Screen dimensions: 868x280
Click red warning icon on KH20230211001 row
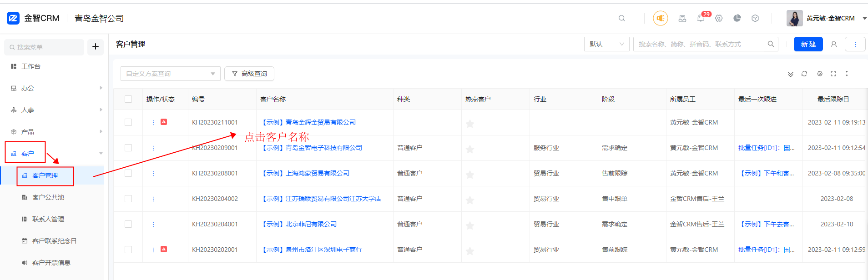[x=164, y=122]
